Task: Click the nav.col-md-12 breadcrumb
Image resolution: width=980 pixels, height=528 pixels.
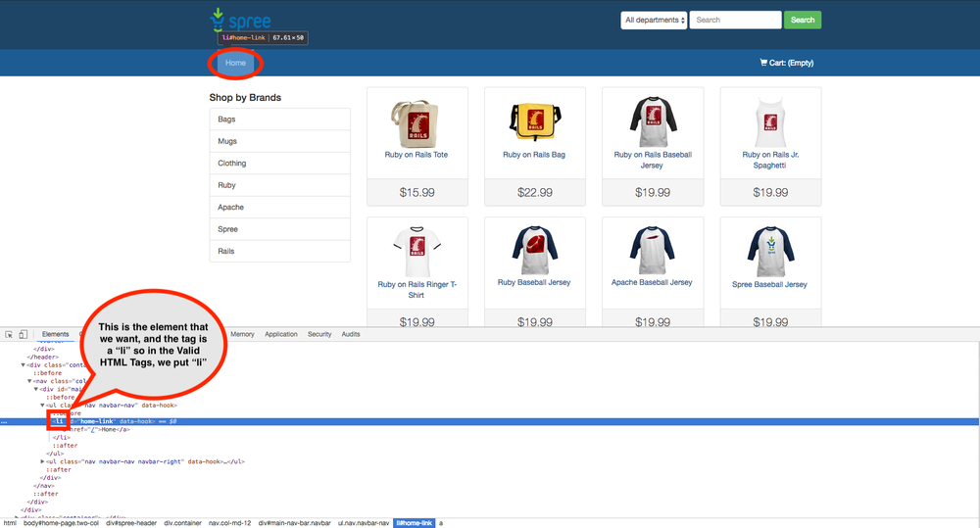Action: coord(230,523)
